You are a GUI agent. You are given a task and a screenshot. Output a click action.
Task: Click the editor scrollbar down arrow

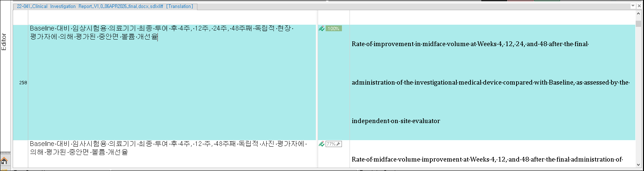(638, 165)
